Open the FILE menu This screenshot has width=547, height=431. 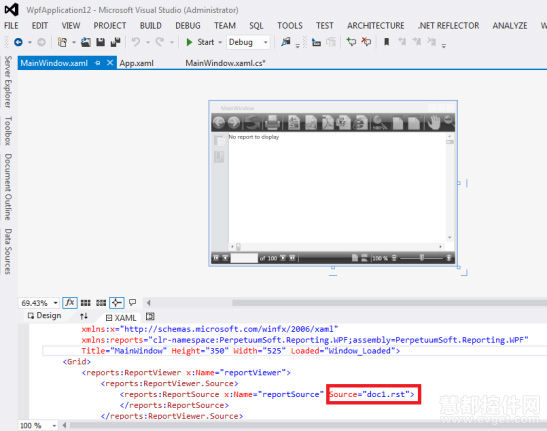point(11,26)
